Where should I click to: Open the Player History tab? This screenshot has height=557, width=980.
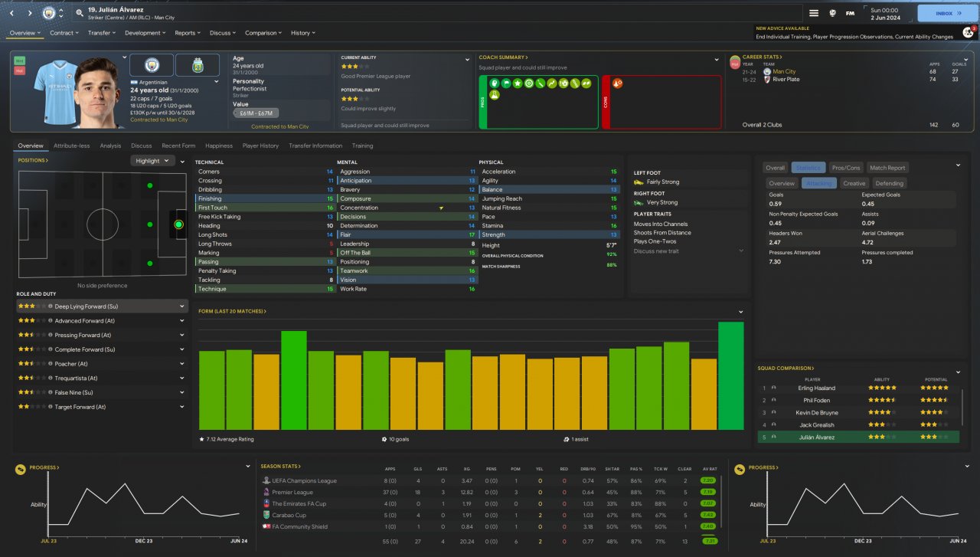(260, 146)
